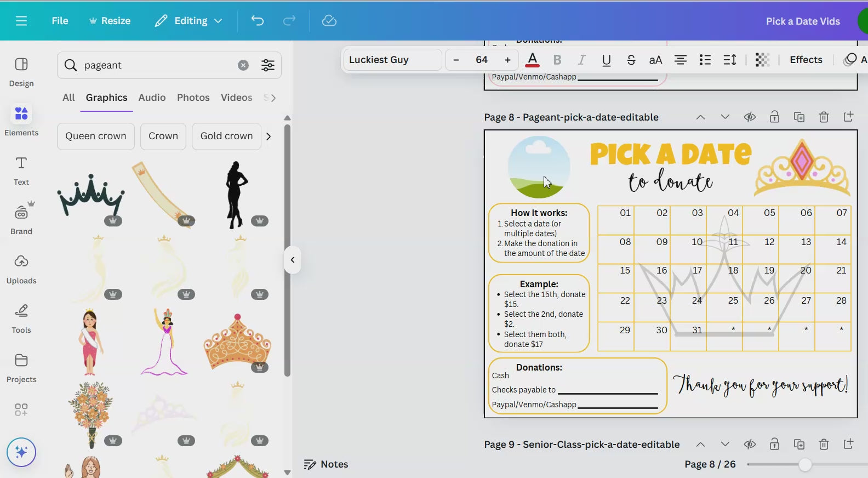Click the text color swatch button

click(x=532, y=60)
